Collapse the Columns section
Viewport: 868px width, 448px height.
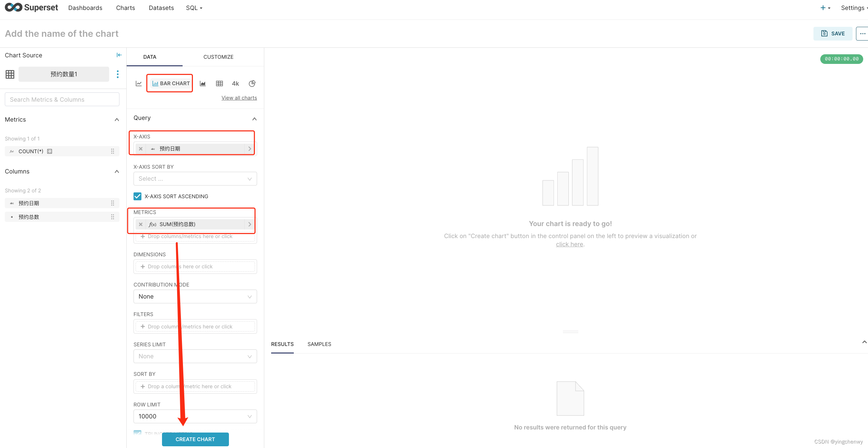point(117,171)
